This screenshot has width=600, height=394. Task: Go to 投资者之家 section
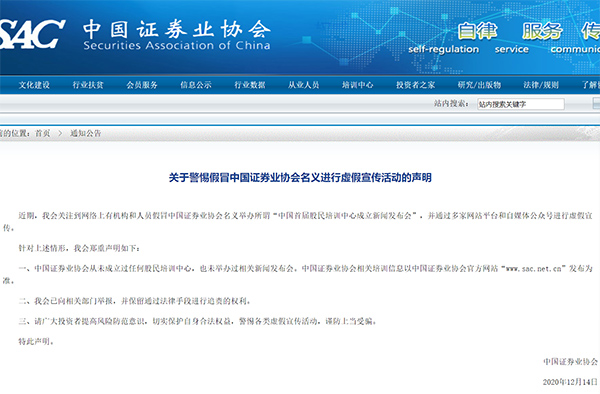(415, 85)
